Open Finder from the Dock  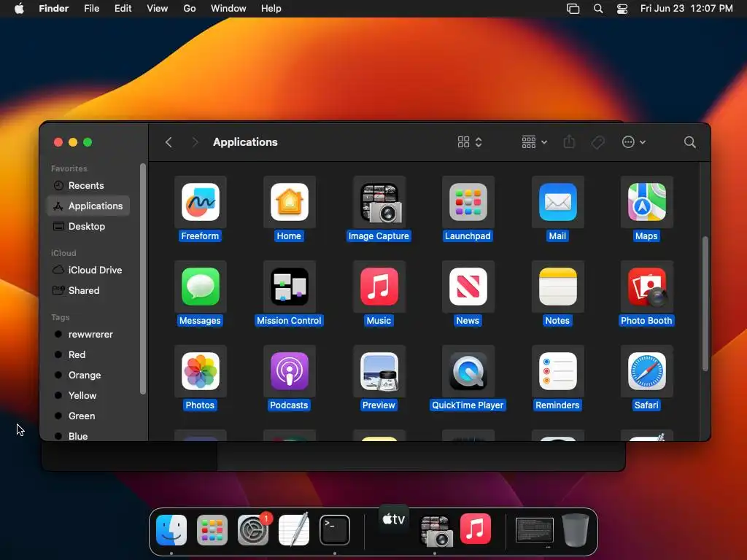171,529
